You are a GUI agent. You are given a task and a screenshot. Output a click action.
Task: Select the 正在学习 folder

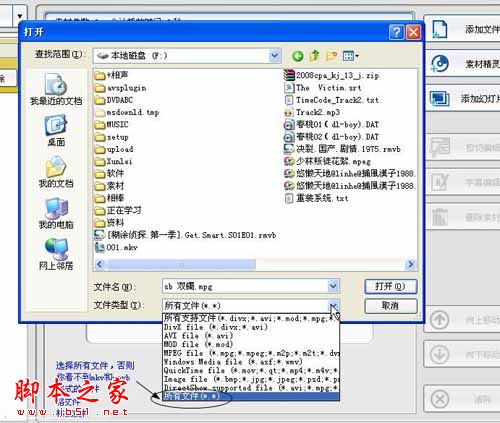tap(118, 211)
